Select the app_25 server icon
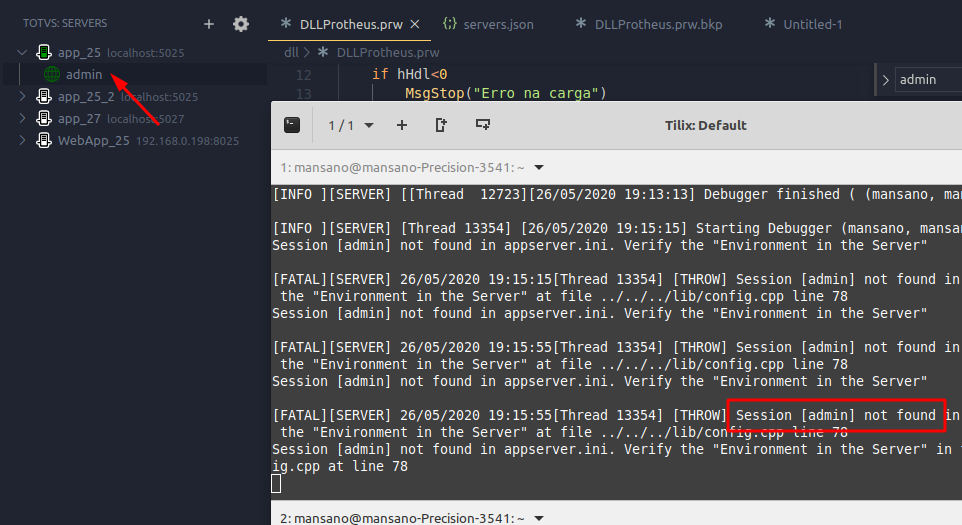The height and width of the screenshot is (525, 962). tap(44, 52)
